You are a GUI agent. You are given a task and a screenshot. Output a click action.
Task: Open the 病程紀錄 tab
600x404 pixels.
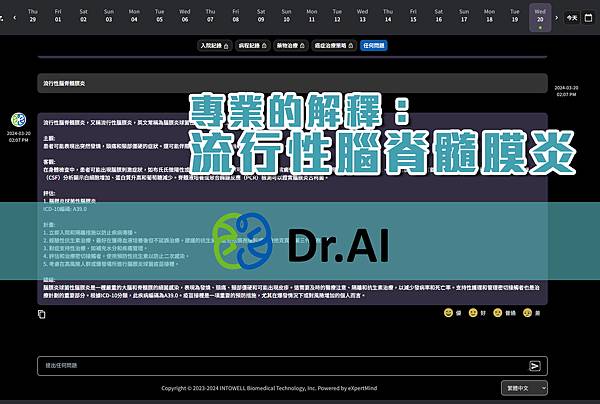(253, 46)
